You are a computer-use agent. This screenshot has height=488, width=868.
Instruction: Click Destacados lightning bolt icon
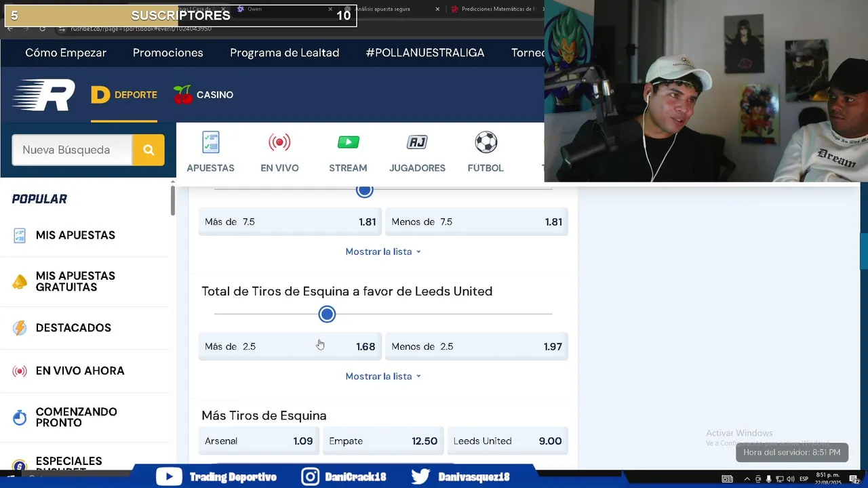pyautogui.click(x=20, y=328)
